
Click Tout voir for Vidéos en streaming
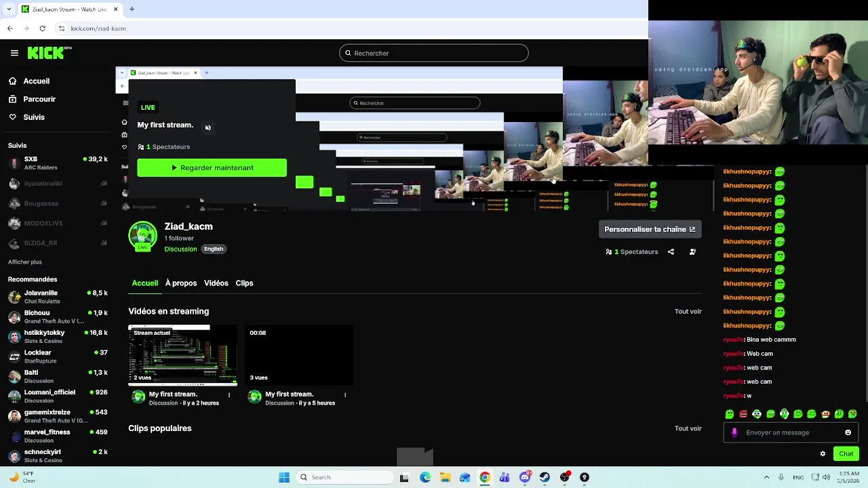coord(688,312)
